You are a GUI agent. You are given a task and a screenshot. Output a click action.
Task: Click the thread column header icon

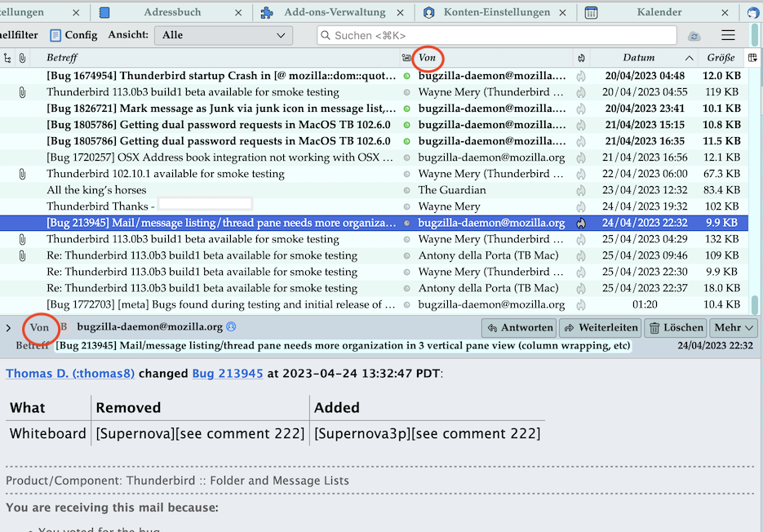pyautogui.click(x=7, y=58)
